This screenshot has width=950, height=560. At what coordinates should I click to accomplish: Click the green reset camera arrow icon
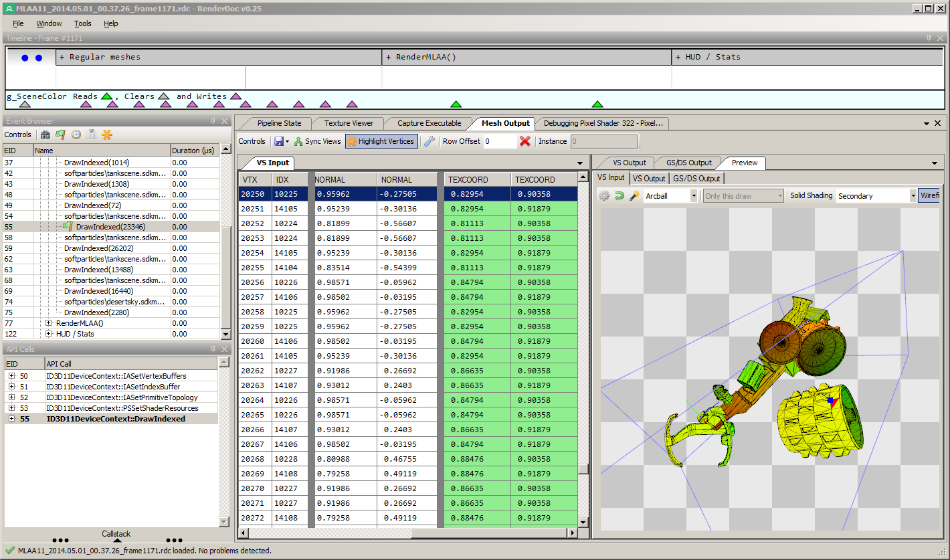coord(620,195)
